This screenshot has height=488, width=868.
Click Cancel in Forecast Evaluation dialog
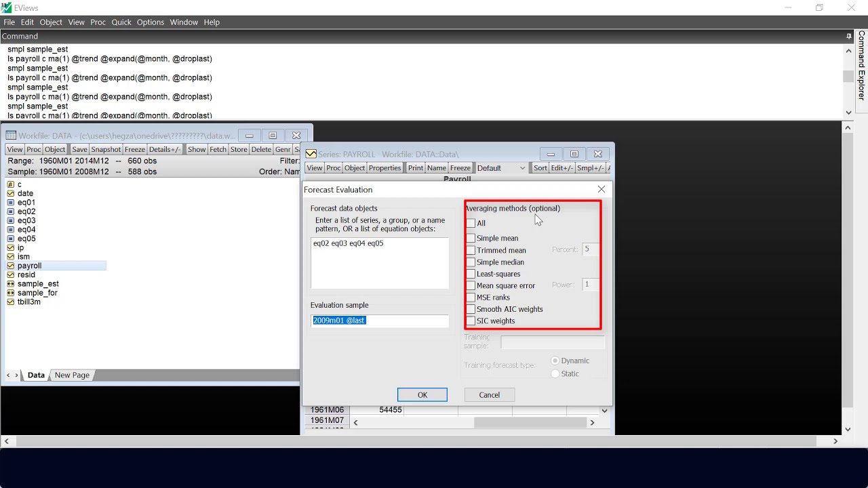490,394
